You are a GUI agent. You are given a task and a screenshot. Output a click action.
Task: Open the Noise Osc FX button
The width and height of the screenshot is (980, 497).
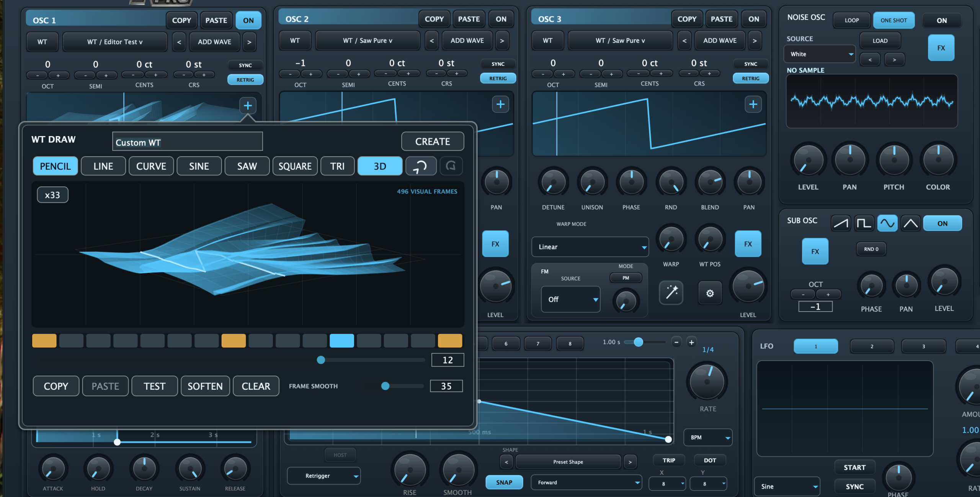point(941,48)
